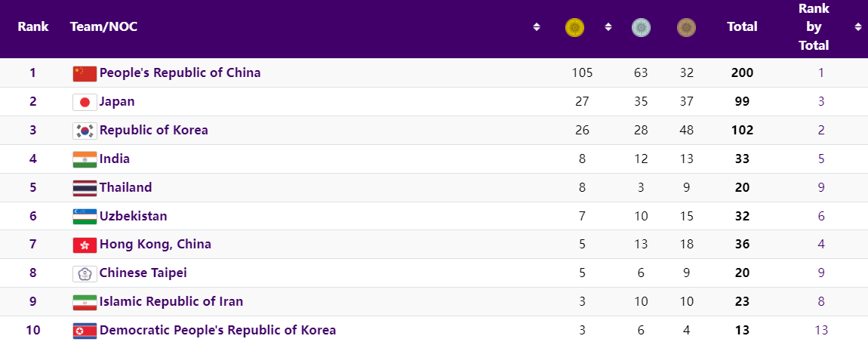This screenshot has width=868, height=342.
Task: Toggle sort arrows for Rank by Total
Action: 858,27
